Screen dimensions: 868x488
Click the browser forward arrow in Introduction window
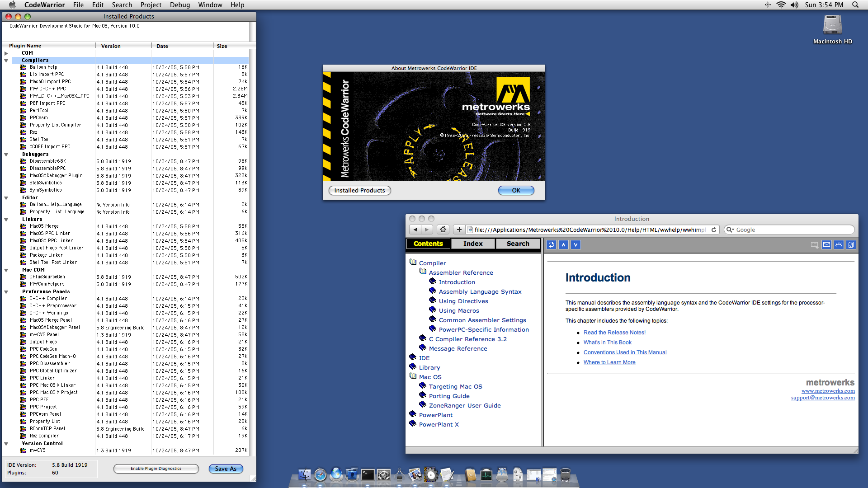(x=427, y=230)
